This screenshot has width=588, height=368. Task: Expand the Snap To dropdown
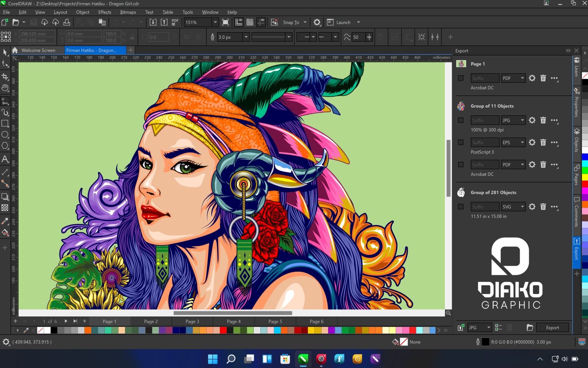pos(305,22)
